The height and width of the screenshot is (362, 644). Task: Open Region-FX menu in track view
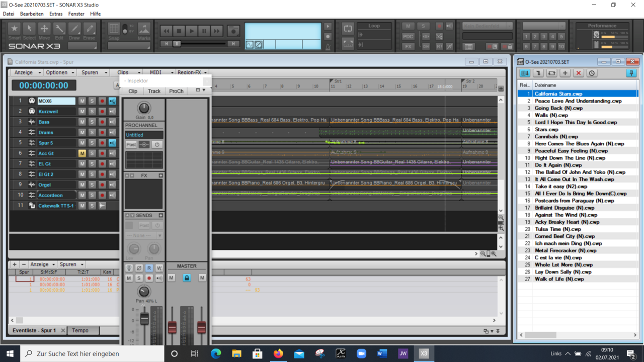192,72
